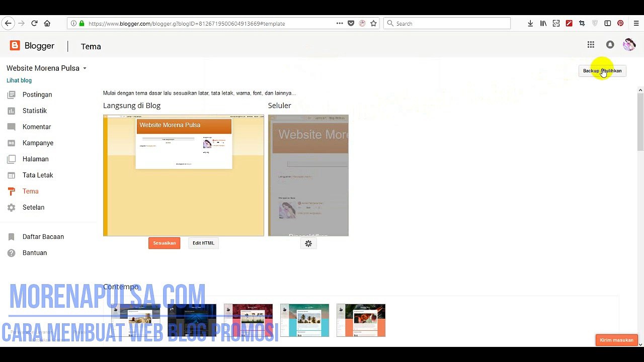The image size is (644, 362).
Task: Open Blogger notifications bell
Action: coord(610,45)
